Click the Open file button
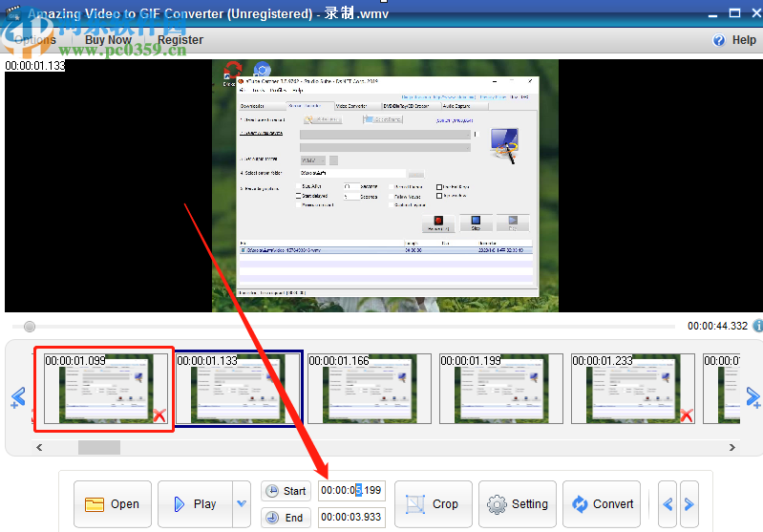The width and height of the screenshot is (763, 532). pos(113,504)
